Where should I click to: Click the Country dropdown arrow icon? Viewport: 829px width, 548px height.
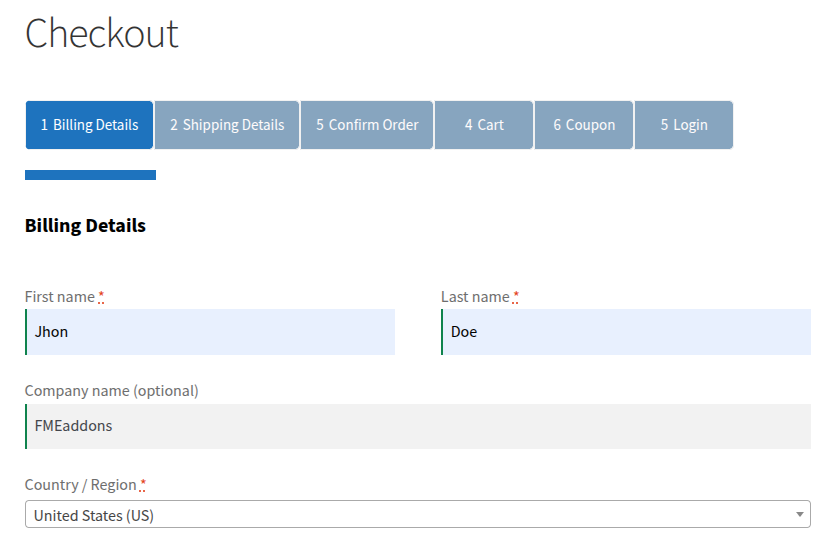coord(799,515)
